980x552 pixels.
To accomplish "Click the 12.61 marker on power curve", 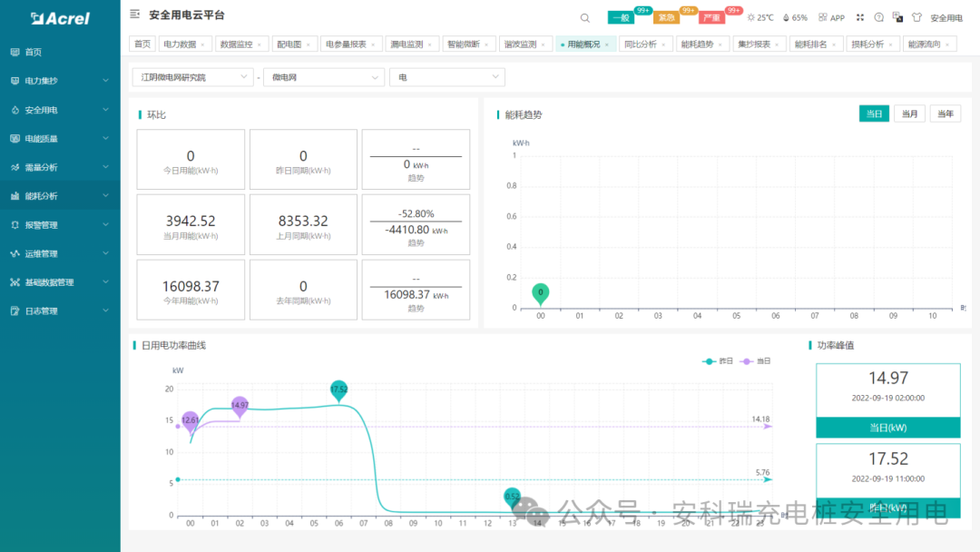I will click(x=190, y=420).
